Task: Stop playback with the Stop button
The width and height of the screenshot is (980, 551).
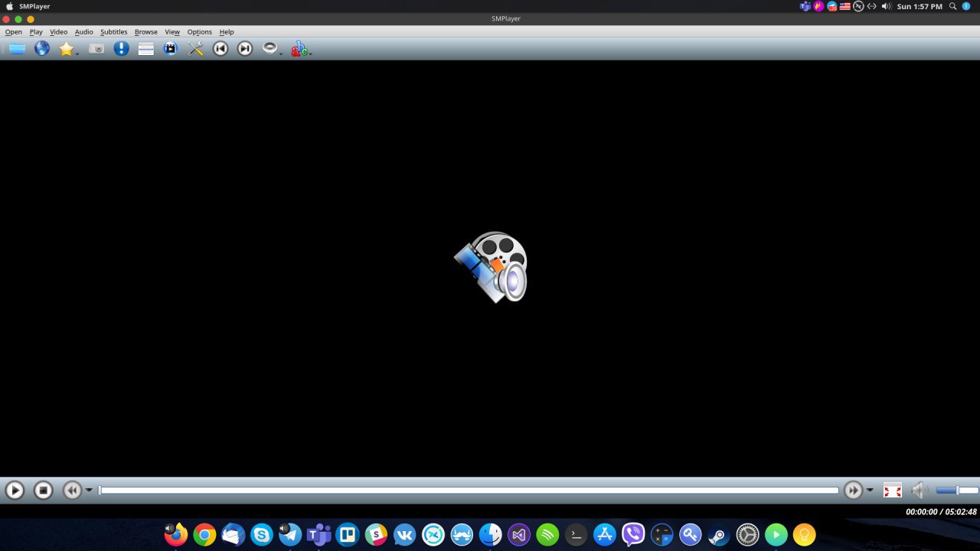Action: click(x=44, y=490)
